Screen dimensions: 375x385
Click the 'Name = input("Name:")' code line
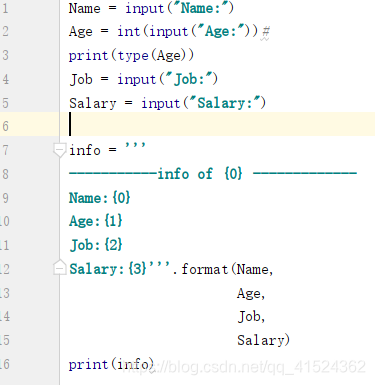point(151,8)
